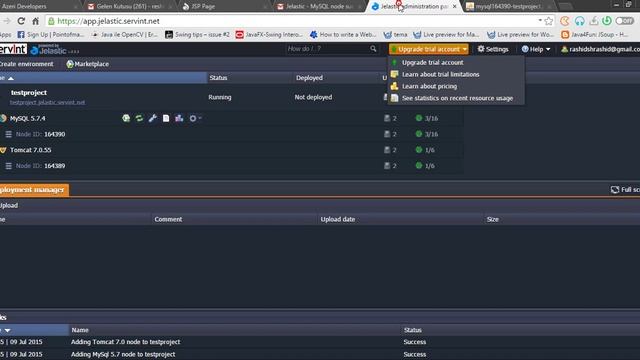Select Learn about trial limitations
Image resolution: width=640 pixels, height=360 pixels.
440,74
